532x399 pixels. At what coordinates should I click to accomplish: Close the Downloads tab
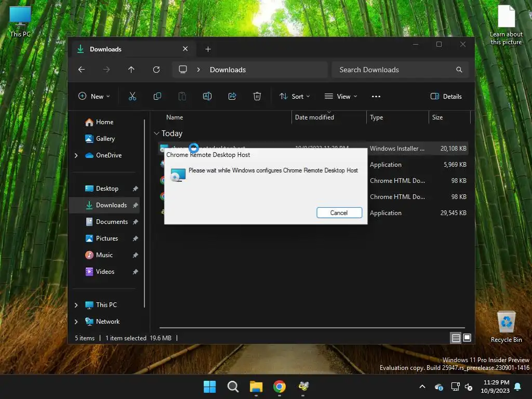(x=185, y=49)
